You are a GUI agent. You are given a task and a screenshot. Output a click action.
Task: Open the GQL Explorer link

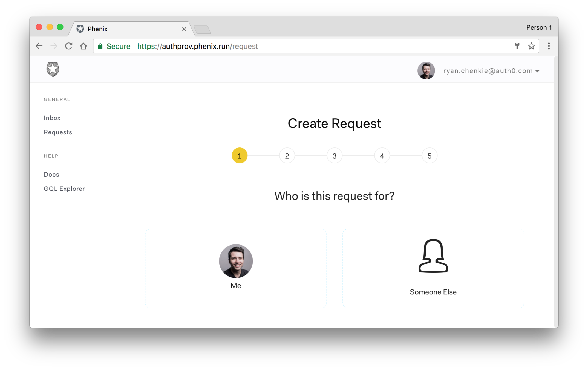point(64,189)
